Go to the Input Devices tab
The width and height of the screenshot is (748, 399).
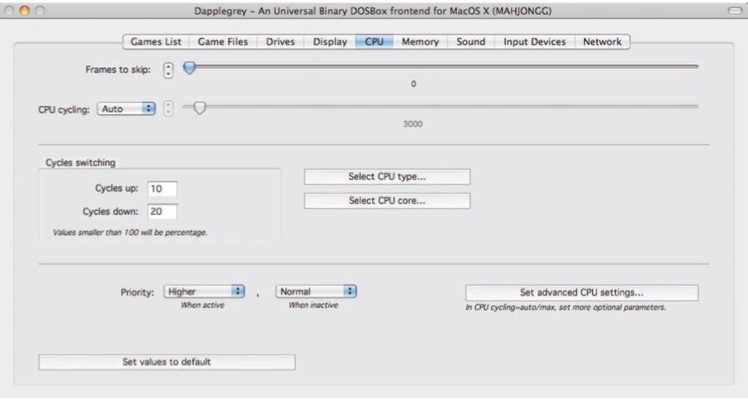(x=535, y=42)
